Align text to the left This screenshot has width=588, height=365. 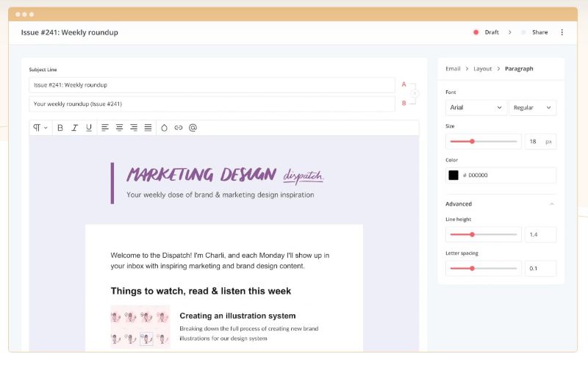pos(105,128)
